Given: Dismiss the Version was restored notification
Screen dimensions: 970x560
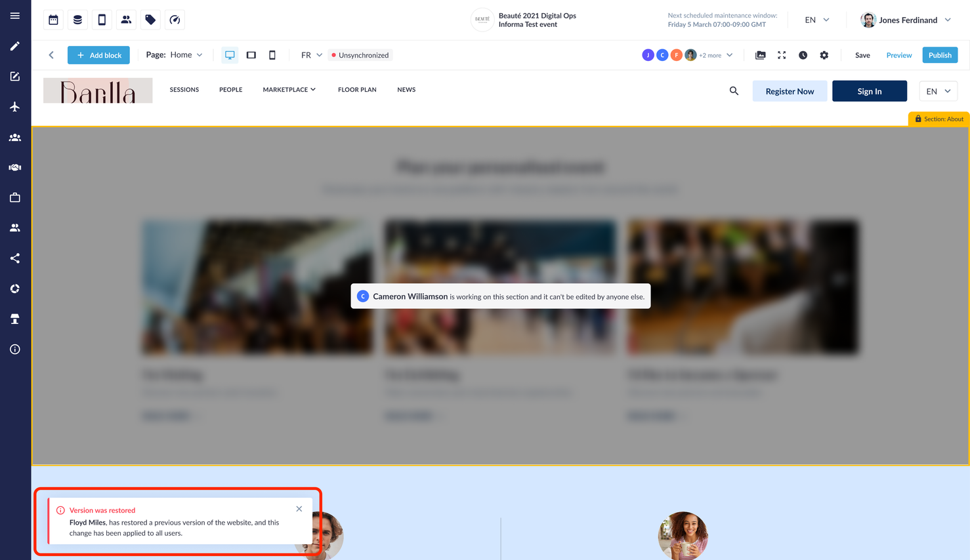Looking at the screenshot, I should 299,509.
